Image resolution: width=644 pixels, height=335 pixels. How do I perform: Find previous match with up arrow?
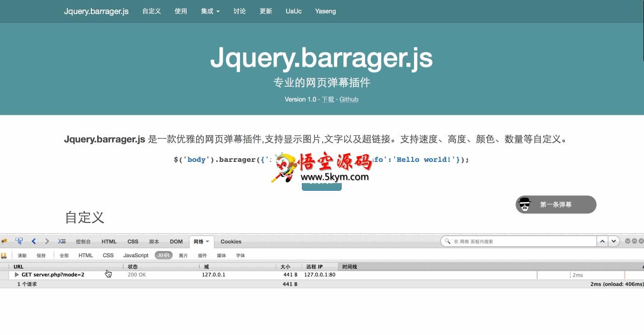(x=602, y=241)
